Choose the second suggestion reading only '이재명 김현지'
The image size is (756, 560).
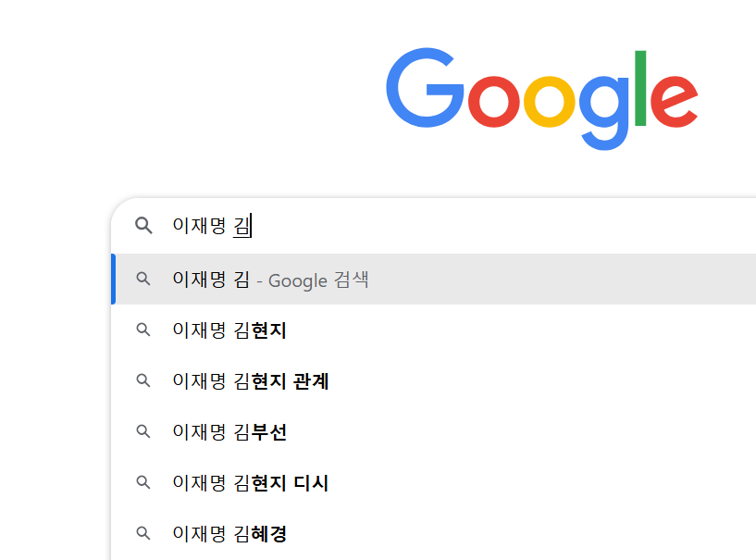[x=229, y=330]
